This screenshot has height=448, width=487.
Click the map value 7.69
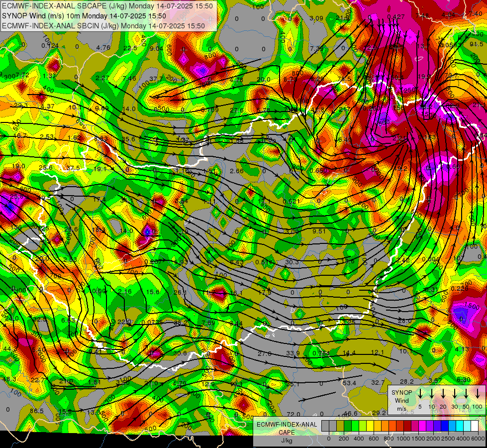208,323
